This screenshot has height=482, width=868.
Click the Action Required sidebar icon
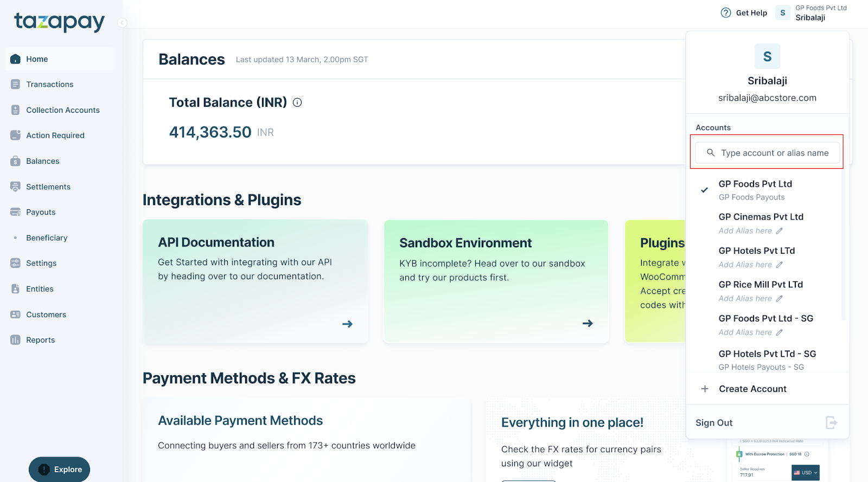(x=15, y=136)
